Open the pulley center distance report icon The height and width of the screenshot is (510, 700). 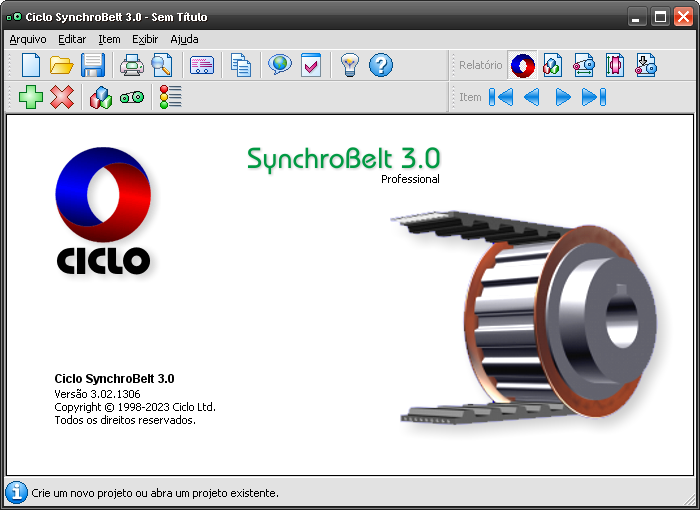tap(583, 66)
